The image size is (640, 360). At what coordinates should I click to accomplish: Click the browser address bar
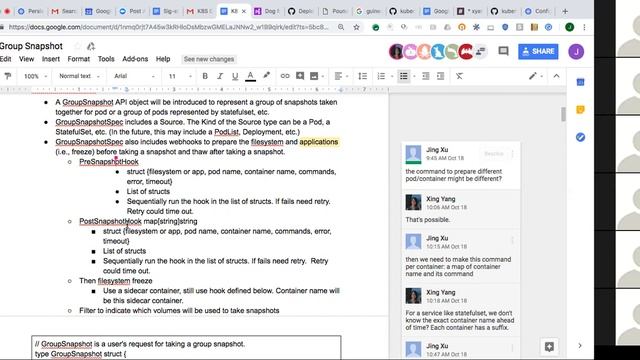click(168, 27)
